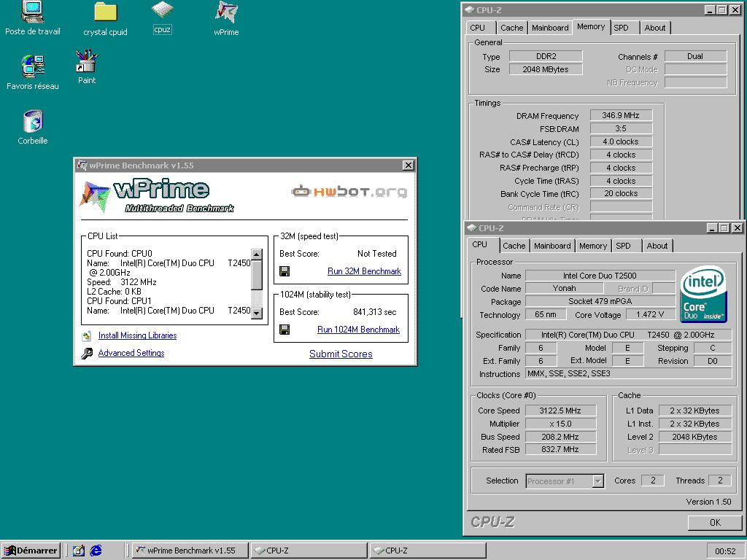
Task: Open the Advanced Settings link
Action: pyautogui.click(x=131, y=353)
